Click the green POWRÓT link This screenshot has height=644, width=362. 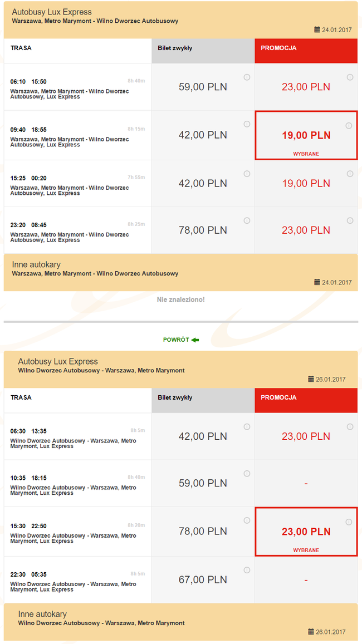click(x=180, y=340)
